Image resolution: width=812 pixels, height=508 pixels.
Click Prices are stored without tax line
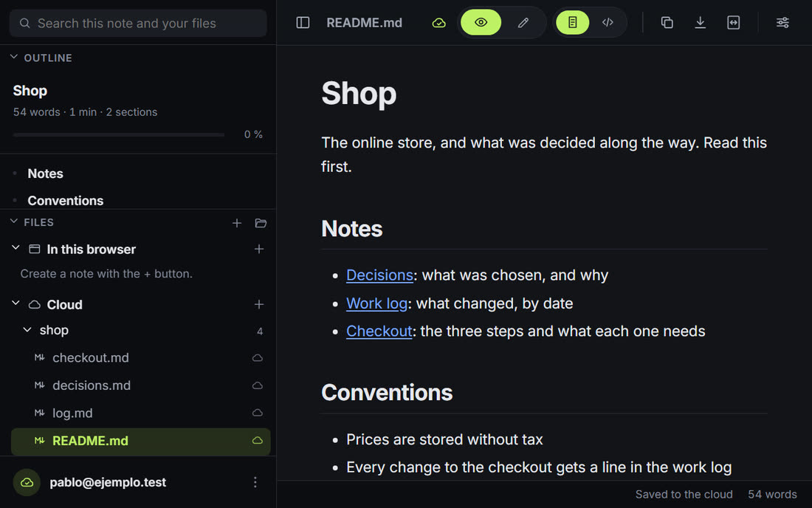444,439
